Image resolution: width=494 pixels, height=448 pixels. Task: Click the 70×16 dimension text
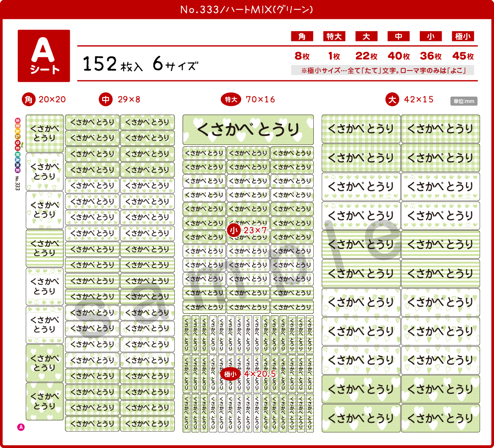[x=260, y=100]
